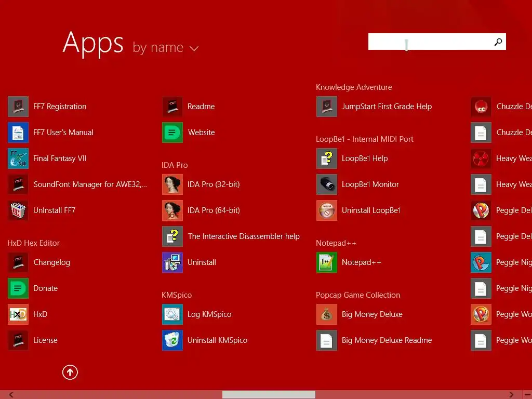Viewport: 532px width, 399px height.
Task: Click the green Donate link icon
Action: (x=18, y=288)
